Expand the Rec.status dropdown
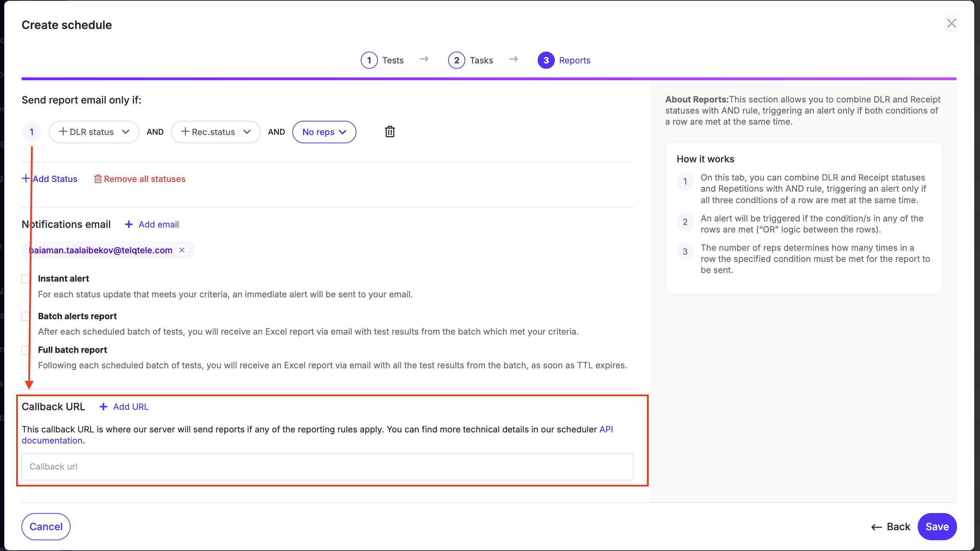The width and height of the screenshot is (980, 551). click(x=215, y=132)
